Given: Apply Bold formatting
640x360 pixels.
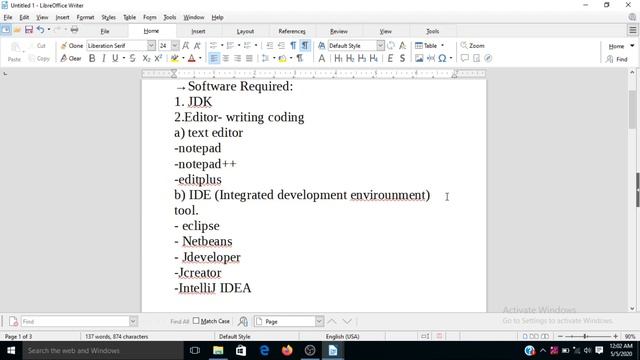Looking at the screenshot, I should tap(92, 58).
